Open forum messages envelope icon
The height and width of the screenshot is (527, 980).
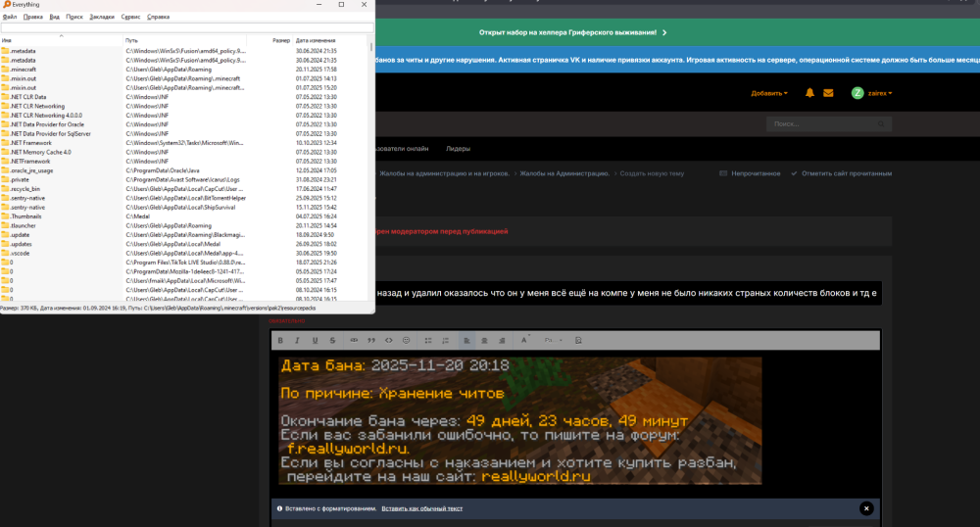828,93
